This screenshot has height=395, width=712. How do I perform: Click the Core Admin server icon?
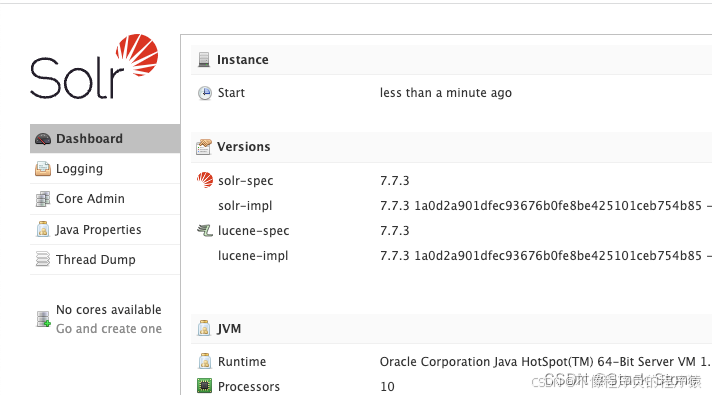pos(43,199)
